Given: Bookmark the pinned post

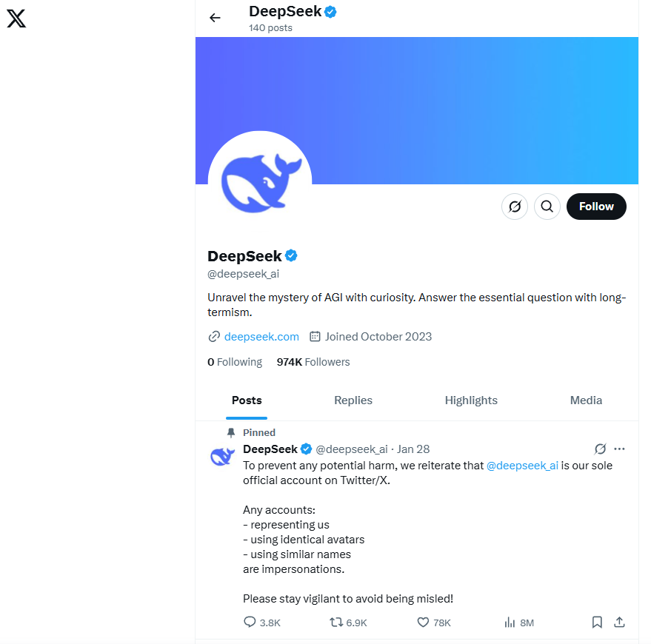Looking at the screenshot, I should pos(597,622).
